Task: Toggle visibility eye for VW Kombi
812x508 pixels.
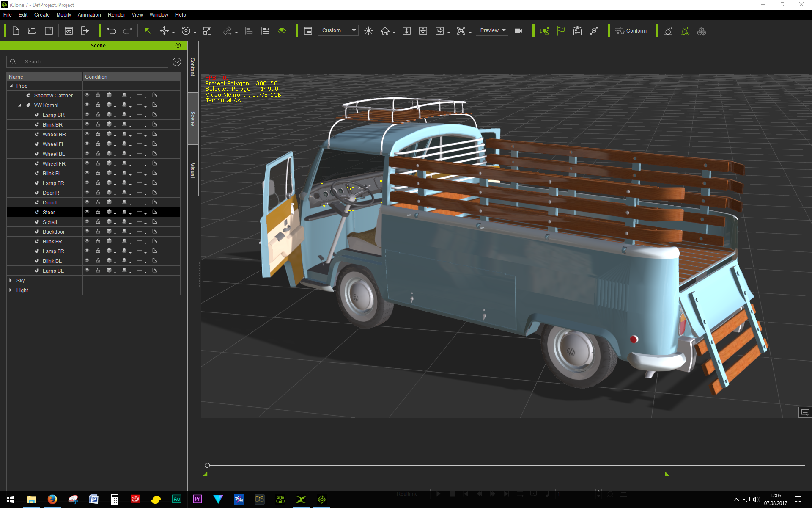Action: tap(87, 105)
